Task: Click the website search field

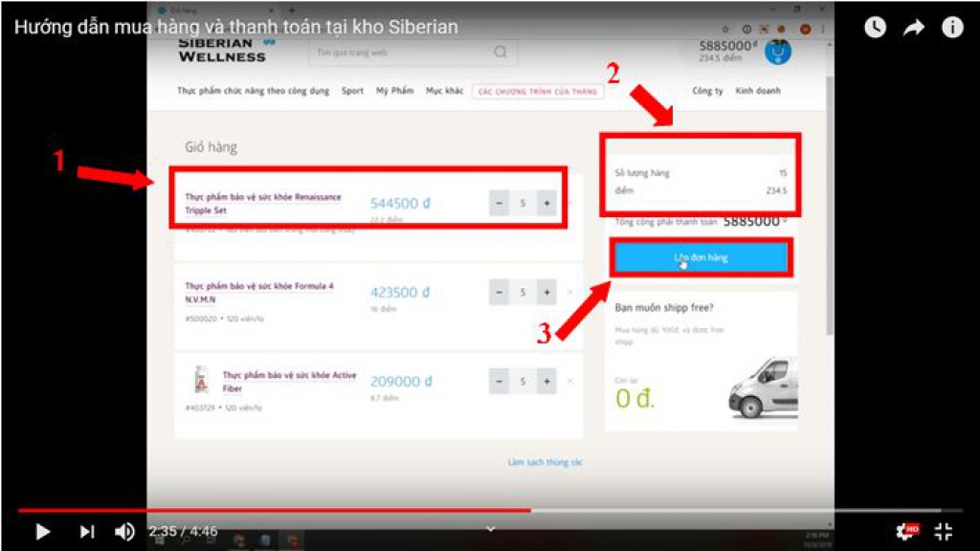Action: pyautogui.click(x=402, y=52)
